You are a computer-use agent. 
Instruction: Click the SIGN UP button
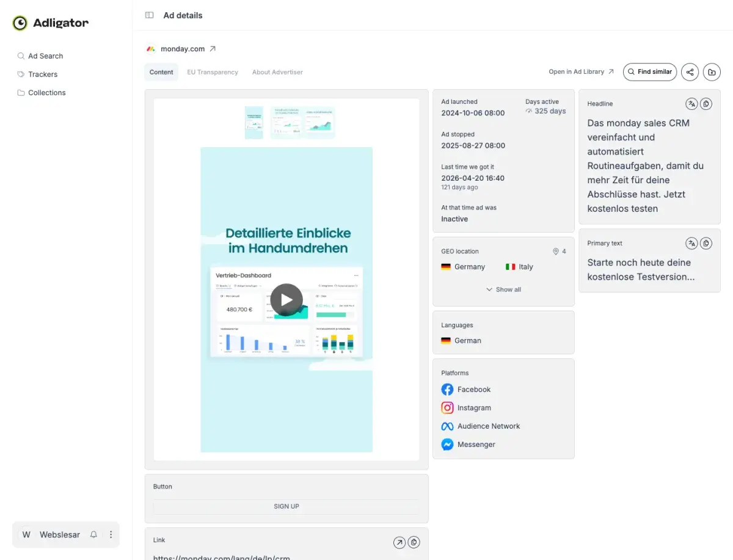tap(286, 506)
